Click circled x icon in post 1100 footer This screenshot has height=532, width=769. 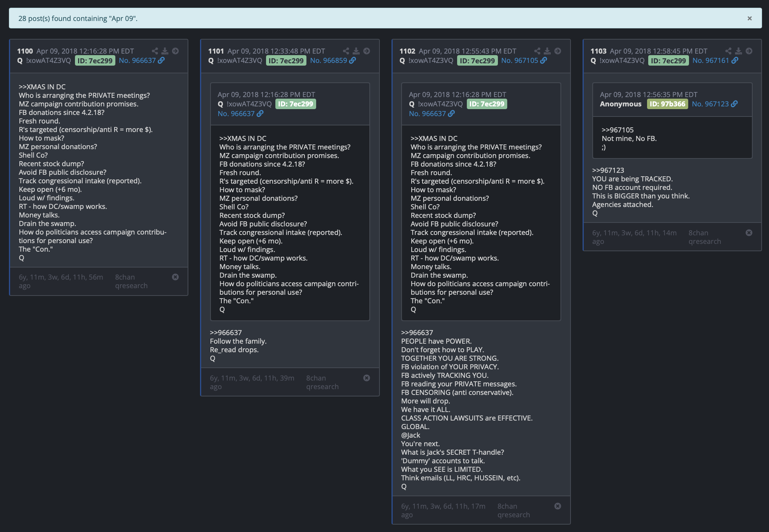click(x=176, y=277)
